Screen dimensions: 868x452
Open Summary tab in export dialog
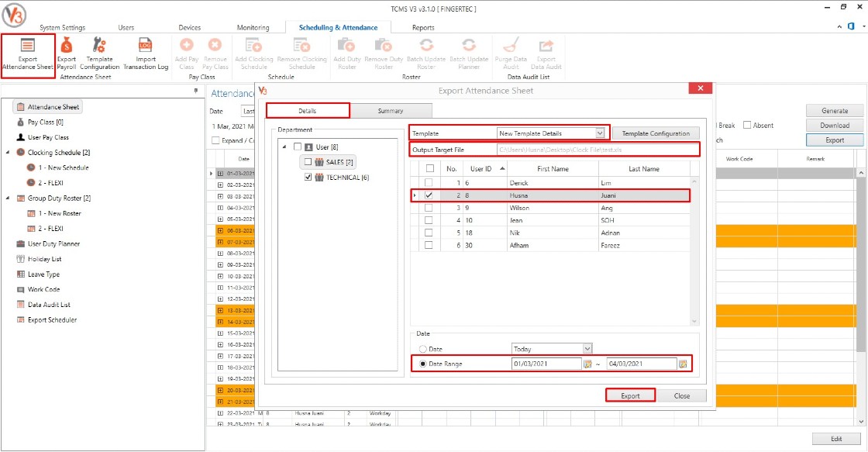point(391,111)
